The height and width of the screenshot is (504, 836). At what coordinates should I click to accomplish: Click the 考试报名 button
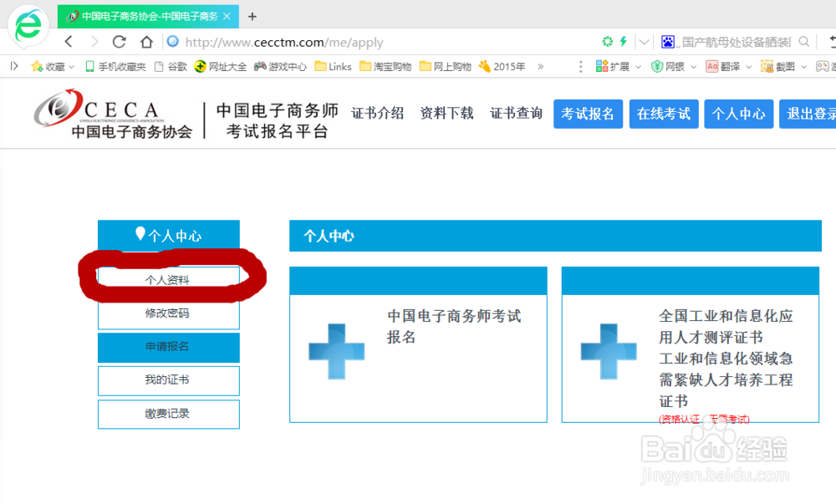[x=588, y=114]
